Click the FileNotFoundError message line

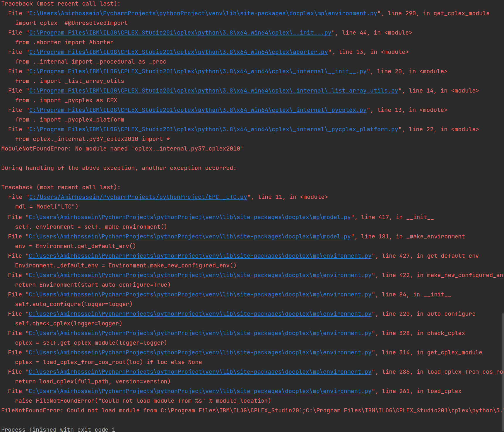tap(205, 410)
